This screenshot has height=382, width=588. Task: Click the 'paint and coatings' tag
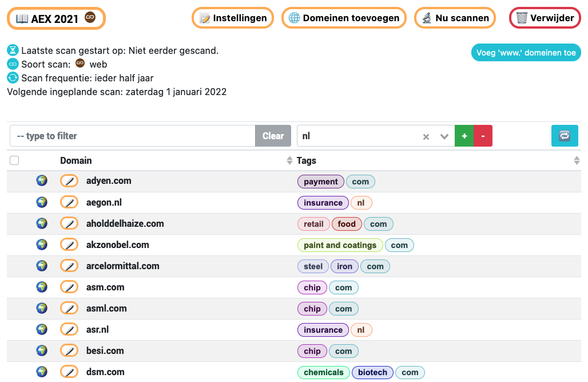point(340,245)
